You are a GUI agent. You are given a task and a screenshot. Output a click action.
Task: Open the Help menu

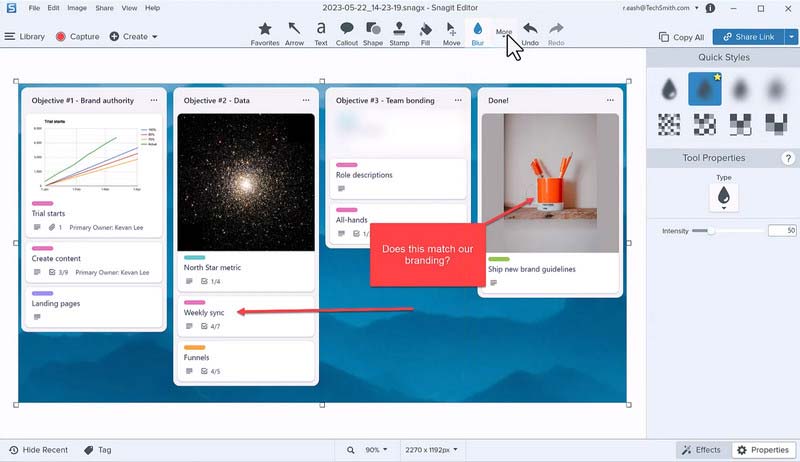(x=152, y=8)
